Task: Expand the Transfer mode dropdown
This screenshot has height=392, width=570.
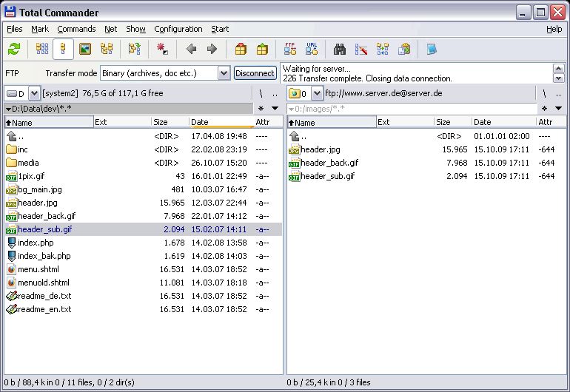Action: (224, 73)
